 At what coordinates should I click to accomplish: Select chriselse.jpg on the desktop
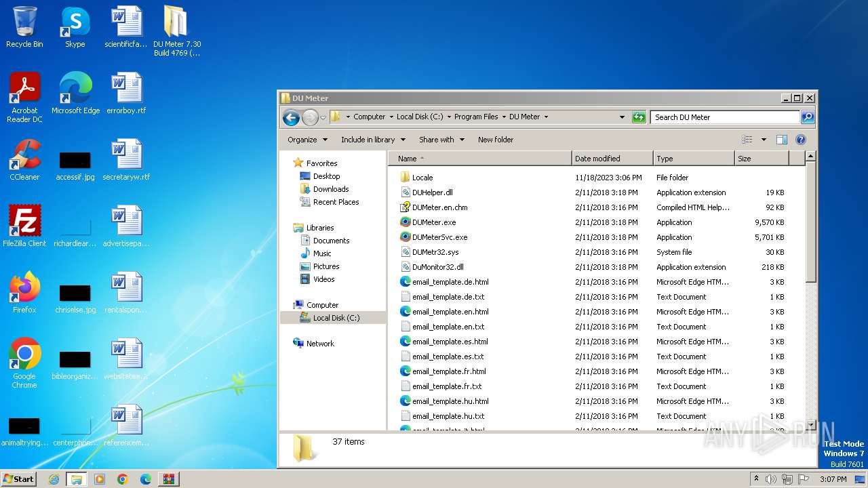[x=75, y=298]
